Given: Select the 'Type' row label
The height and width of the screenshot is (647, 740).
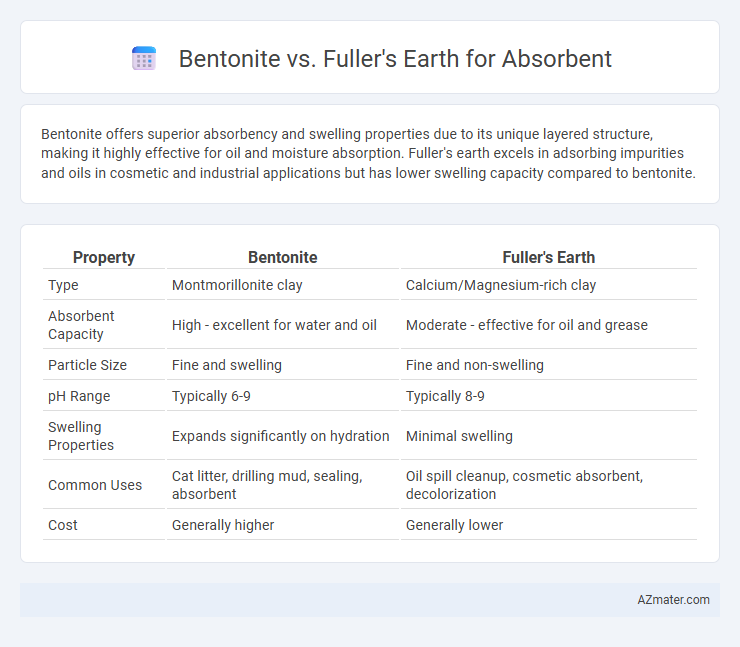Looking at the screenshot, I should [63, 285].
